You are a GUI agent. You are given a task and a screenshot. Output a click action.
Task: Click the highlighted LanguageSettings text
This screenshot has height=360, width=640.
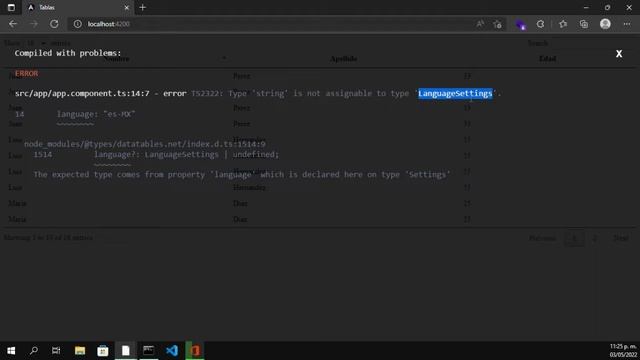[455, 93]
